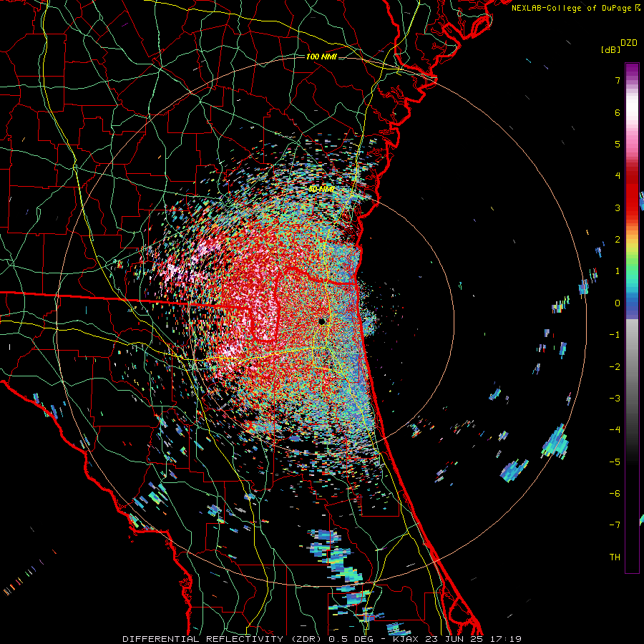Click the DZD legend title
Viewport: 644px width, 644px height.
(629, 43)
